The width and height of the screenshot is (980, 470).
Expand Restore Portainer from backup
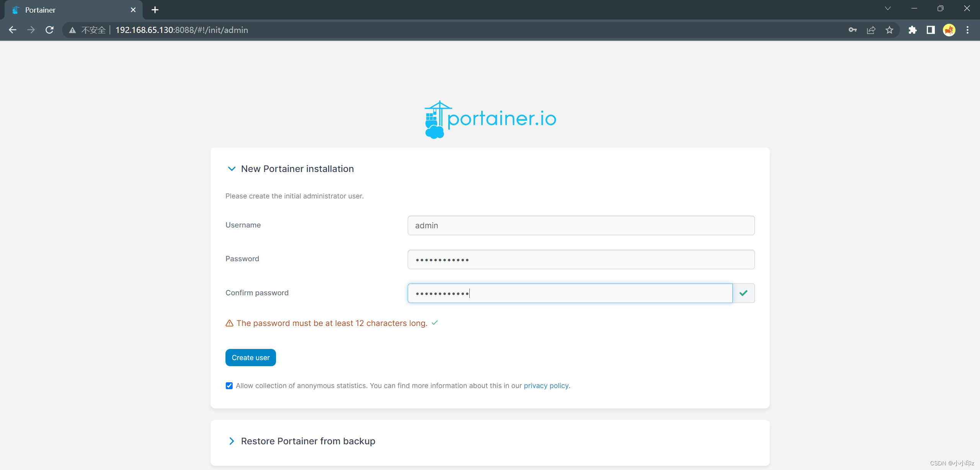tap(232, 441)
